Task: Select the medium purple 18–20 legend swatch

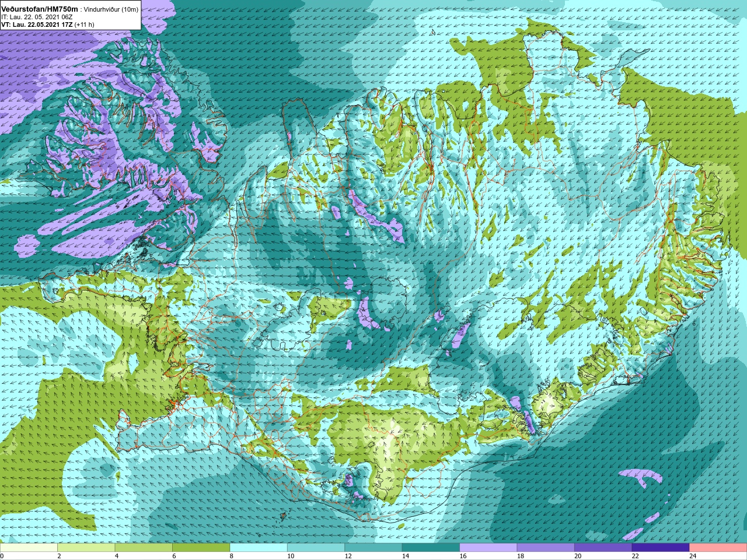Action: click(x=546, y=548)
